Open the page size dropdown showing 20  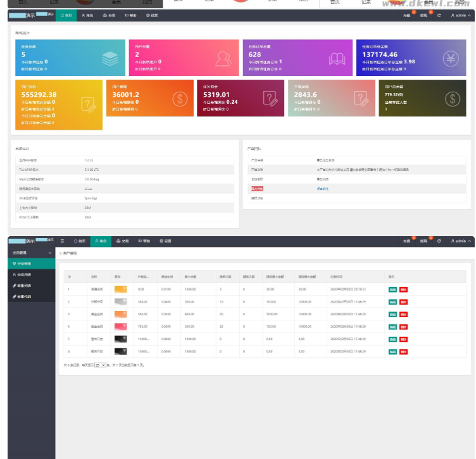[100, 365]
